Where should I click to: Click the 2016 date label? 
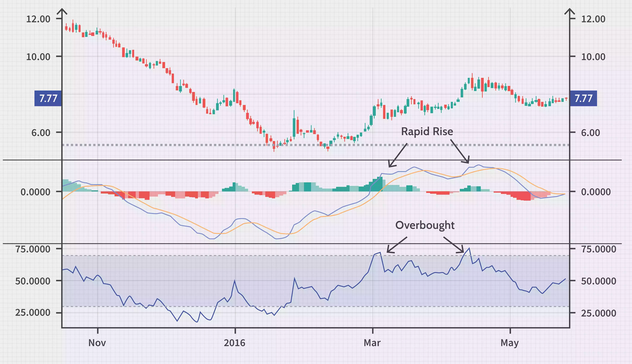235,343
